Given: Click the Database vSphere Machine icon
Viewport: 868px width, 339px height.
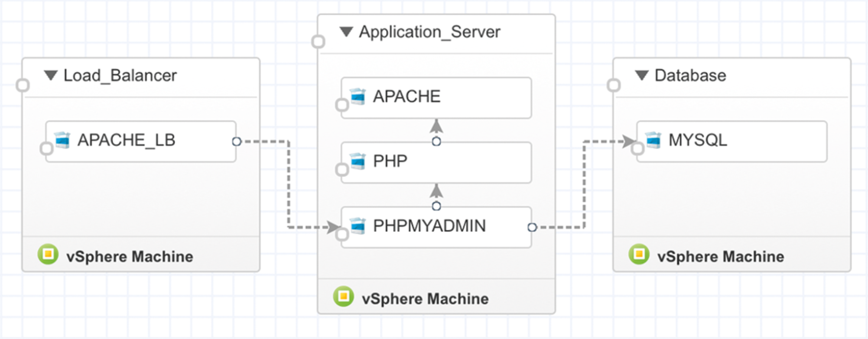Looking at the screenshot, I should pos(639,254).
